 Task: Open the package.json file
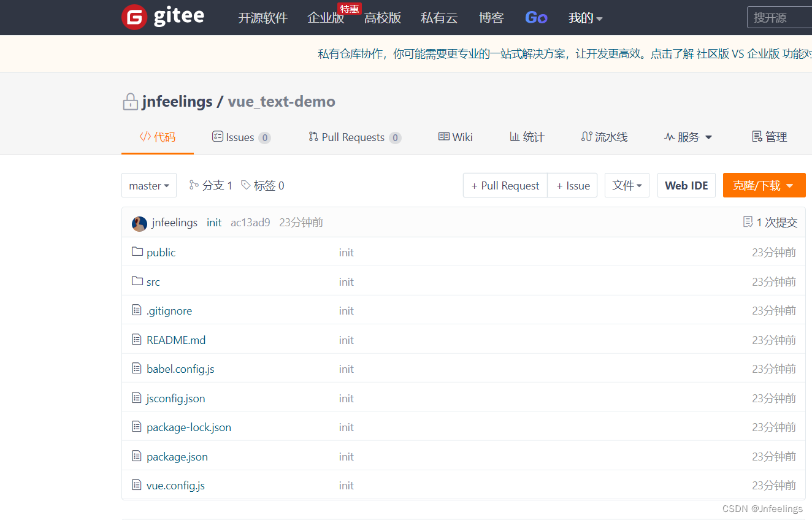point(177,456)
